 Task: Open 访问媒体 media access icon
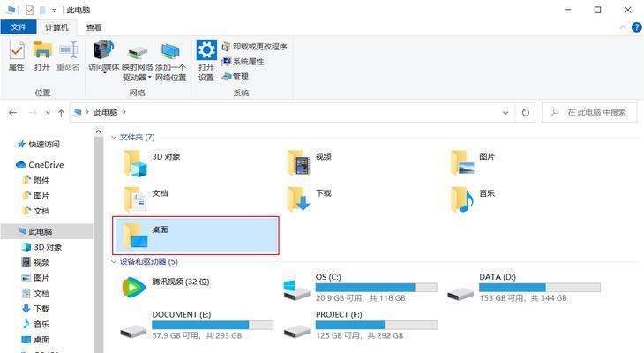point(104,56)
